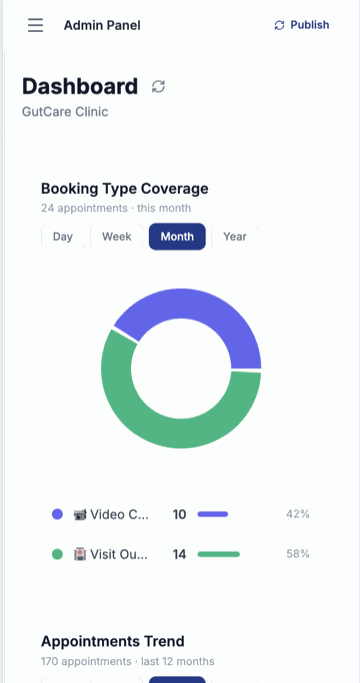This screenshot has width=360, height=683.
Task: Select the Month range option
Action: click(x=177, y=237)
